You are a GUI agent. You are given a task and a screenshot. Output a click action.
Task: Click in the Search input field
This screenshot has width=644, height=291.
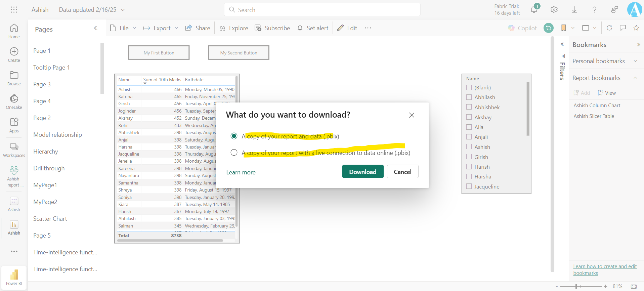322,10
